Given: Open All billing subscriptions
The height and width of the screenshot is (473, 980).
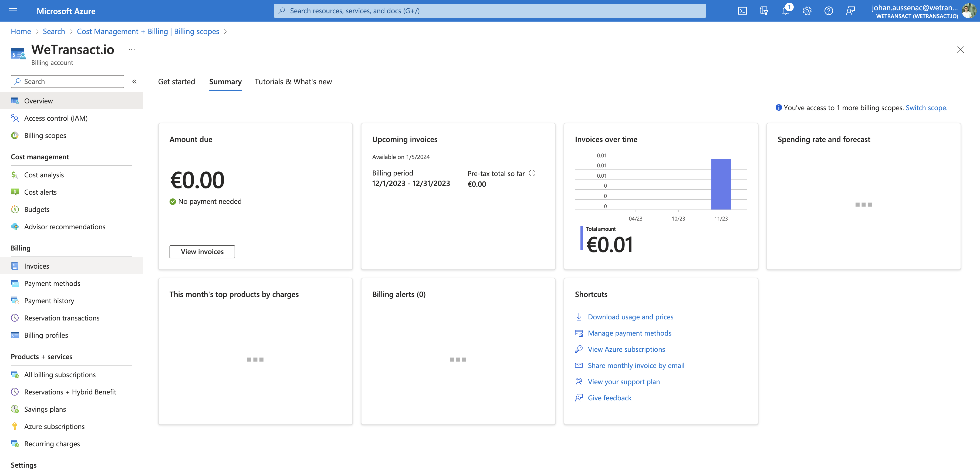Looking at the screenshot, I should [x=72, y=374].
